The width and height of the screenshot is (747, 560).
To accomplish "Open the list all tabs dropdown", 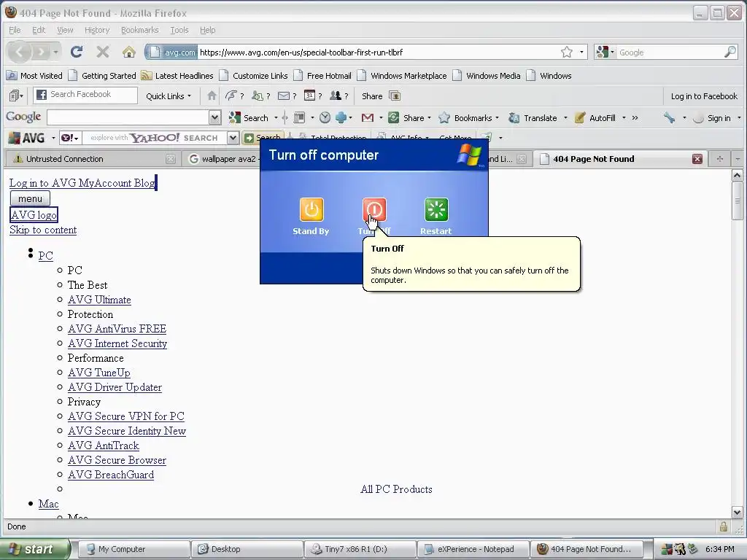I will (738, 159).
